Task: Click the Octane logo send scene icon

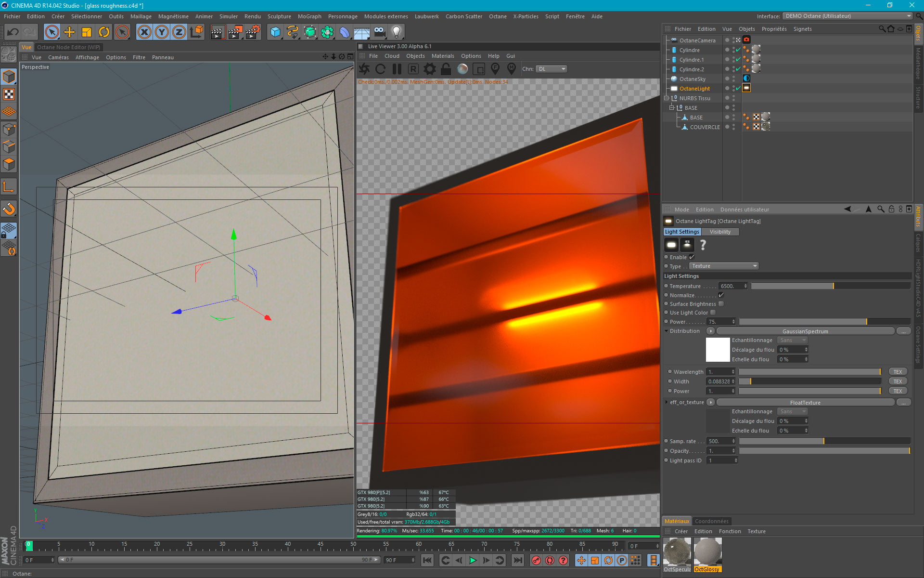Action: point(364,69)
